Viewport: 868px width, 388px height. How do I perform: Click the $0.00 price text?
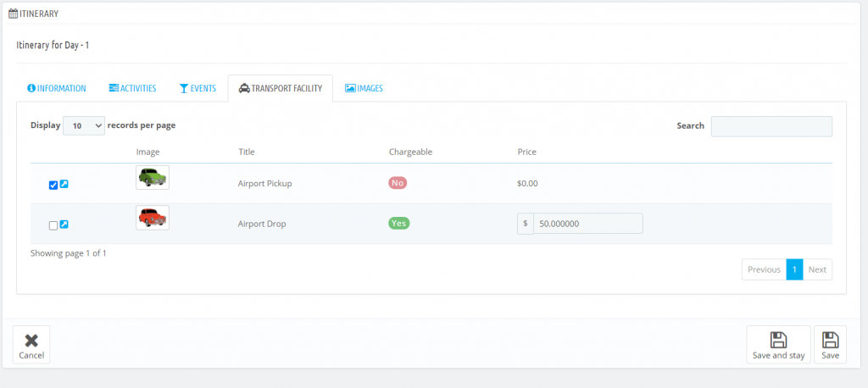(x=527, y=184)
